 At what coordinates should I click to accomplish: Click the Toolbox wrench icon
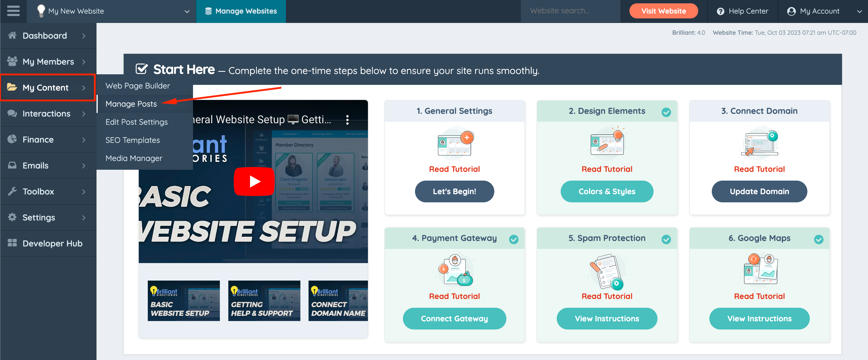point(12,191)
